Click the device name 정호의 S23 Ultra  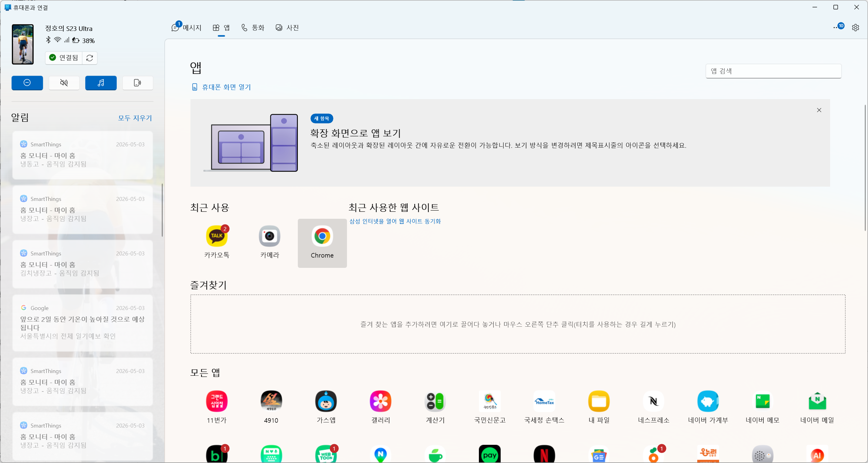69,28
